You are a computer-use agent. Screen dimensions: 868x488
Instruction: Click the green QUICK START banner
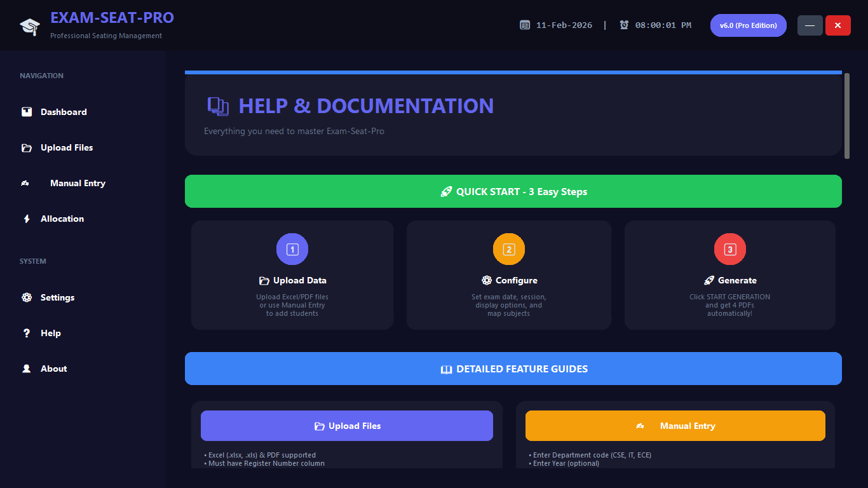(x=513, y=191)
